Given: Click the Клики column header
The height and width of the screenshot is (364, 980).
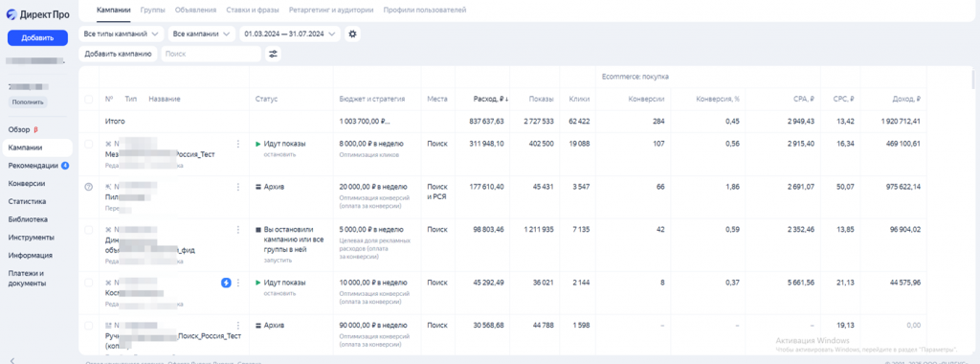Looking at the screenshot, I should coord(579,100).
